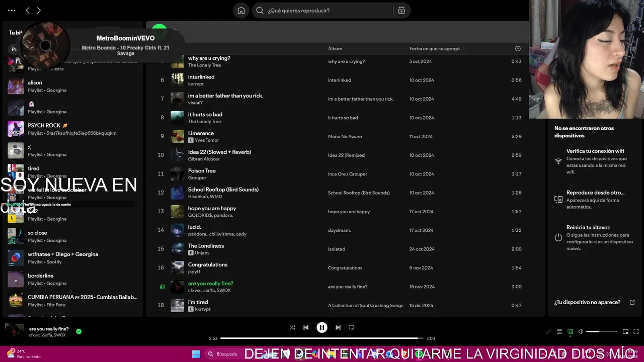Screen dimensions: 644x362
Task: Toggle the connect to device panel
Action: click(x=570, y=331)
